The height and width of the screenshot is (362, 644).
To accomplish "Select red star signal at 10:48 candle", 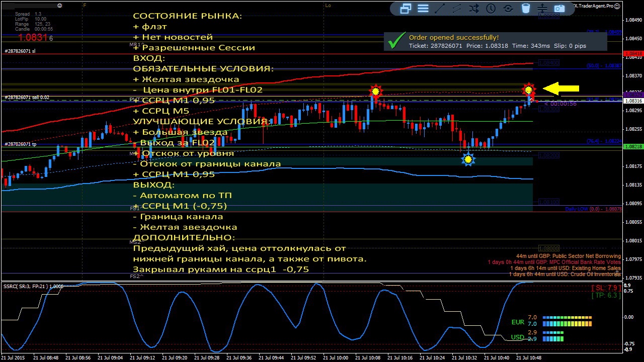I will tap(528, 89).
